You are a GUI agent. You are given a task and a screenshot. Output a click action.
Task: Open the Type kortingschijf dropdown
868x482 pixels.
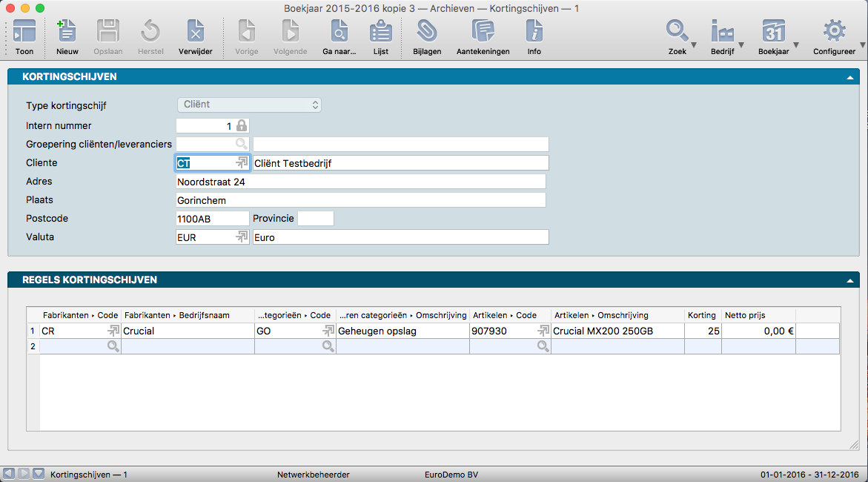(249, 105)
